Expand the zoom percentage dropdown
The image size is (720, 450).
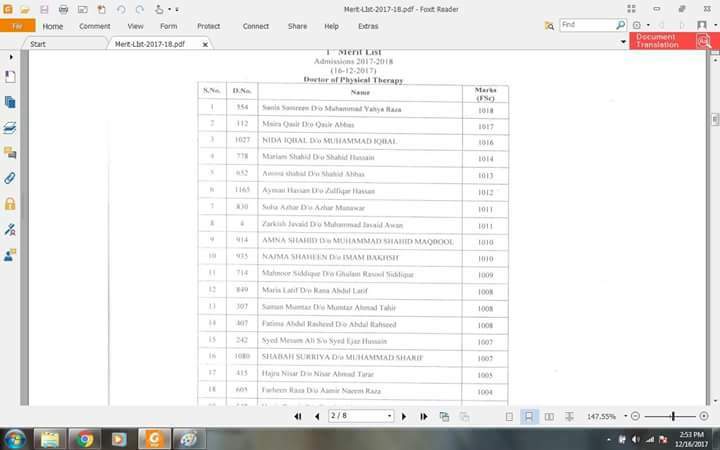pyautogui.click(x=622, y=416)
